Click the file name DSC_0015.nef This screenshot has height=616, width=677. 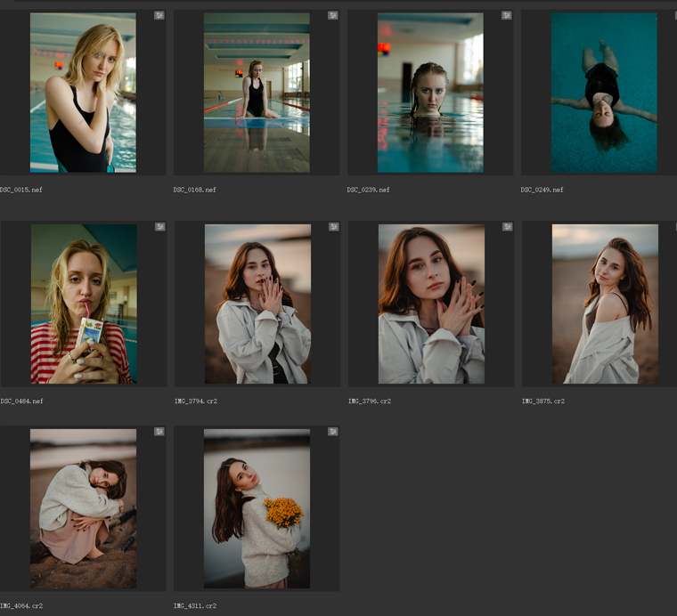point(20,190)
